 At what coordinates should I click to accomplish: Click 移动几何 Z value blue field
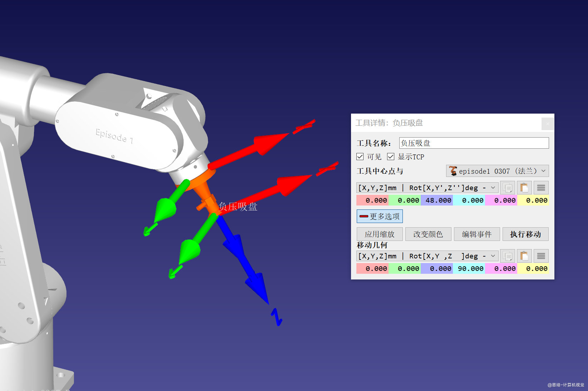click(x=437, y=269)
